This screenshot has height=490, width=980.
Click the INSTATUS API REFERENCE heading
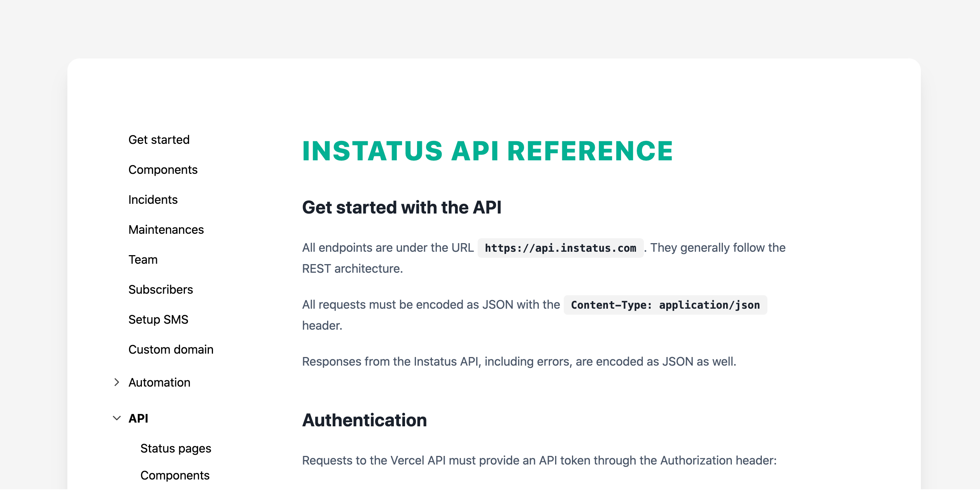(x=488, y=151)
